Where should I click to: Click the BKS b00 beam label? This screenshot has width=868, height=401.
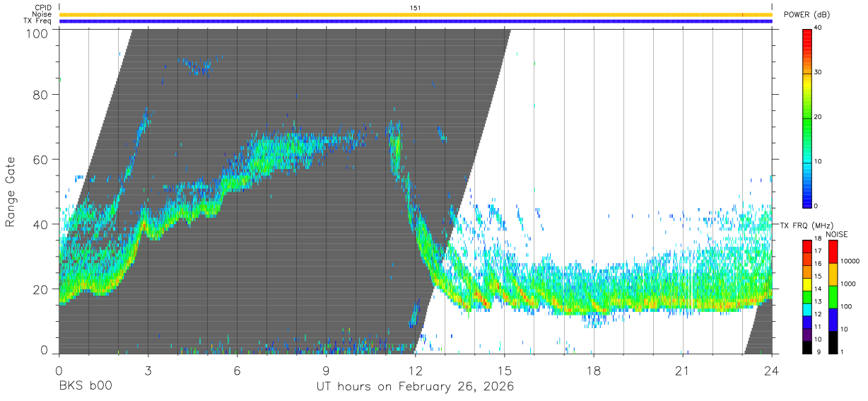pyautogui.click(x=85, y=387)
